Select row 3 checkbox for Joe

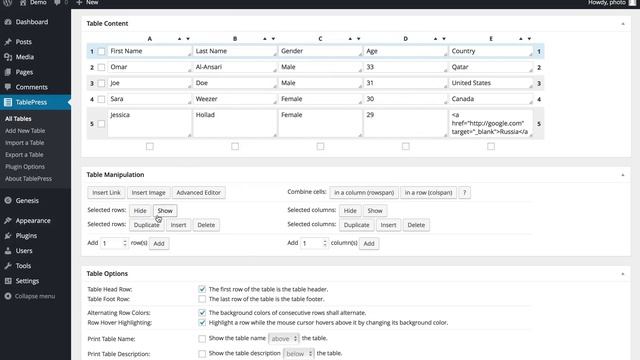pyautogui.click(x=101, y=83)
